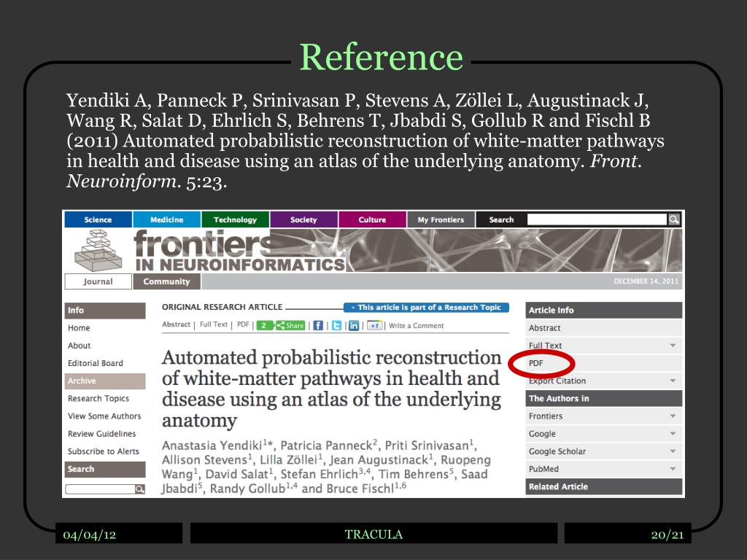This screenshot has width=747, height=560.
Task: Open the Science tab
Action: coord(98,219)
